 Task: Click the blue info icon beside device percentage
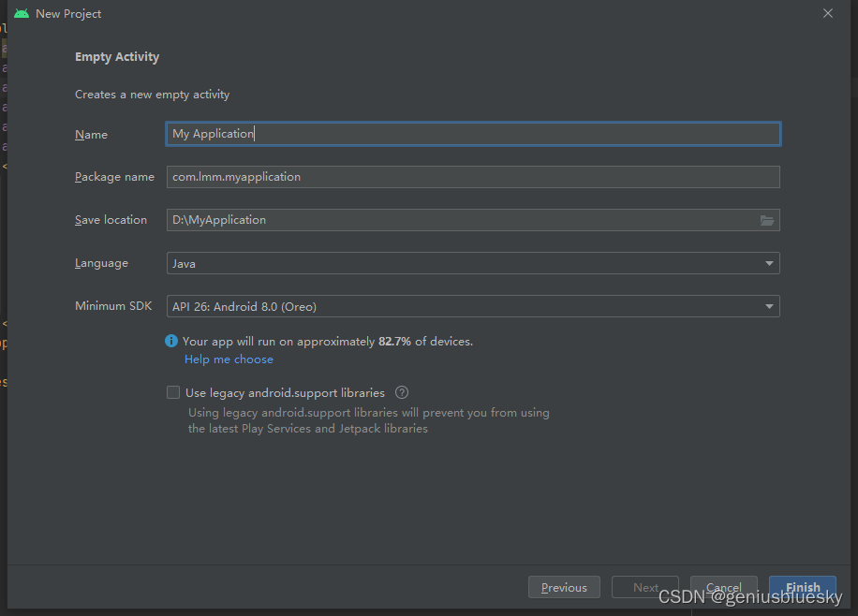coord(171,342)
